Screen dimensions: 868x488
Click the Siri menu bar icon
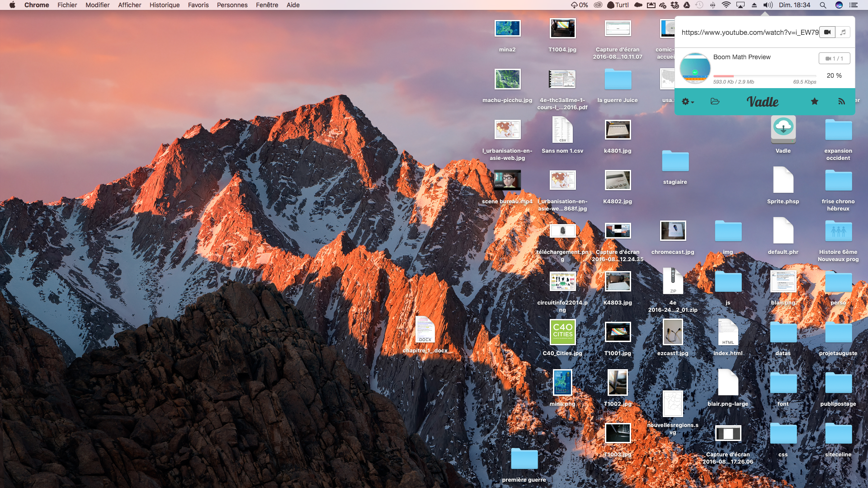point(839,5)
